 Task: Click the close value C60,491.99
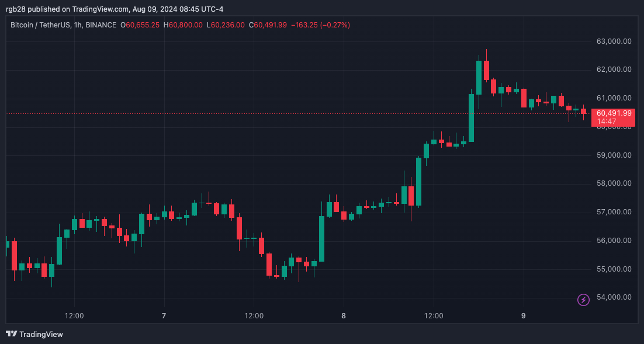[268, 25]
